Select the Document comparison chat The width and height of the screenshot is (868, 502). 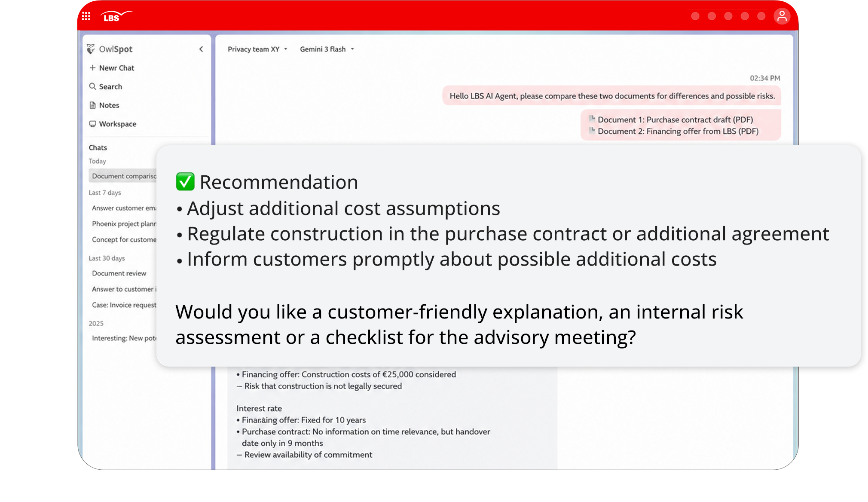123,176
